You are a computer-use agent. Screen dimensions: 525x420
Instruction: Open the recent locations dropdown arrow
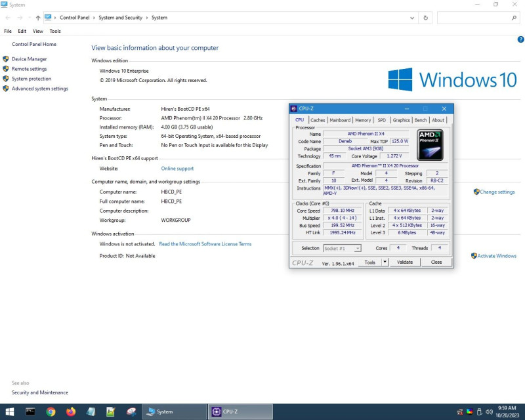[x=30, y=18]
